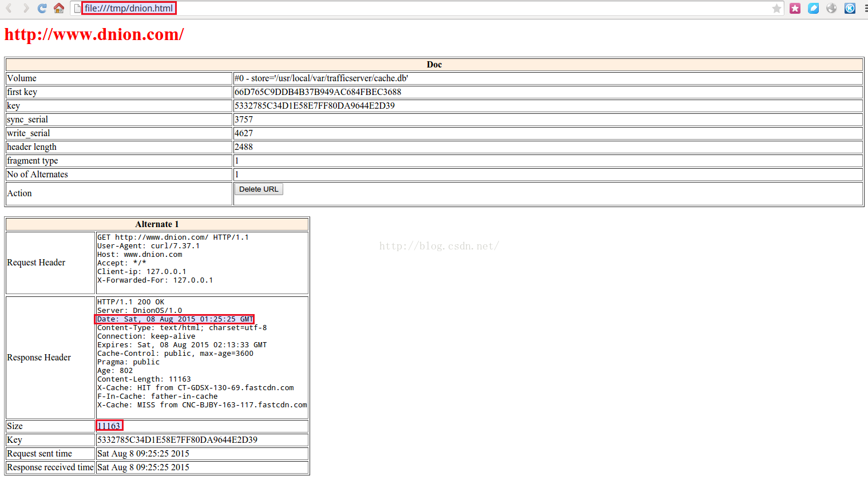
Task: Click the Request Header label
Action: click(x=36, y=263)
